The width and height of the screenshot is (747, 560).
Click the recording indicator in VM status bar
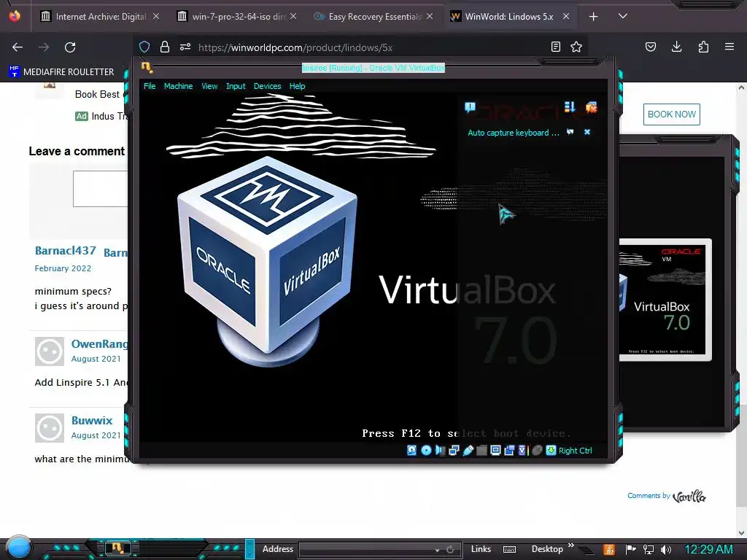point(509,451)
